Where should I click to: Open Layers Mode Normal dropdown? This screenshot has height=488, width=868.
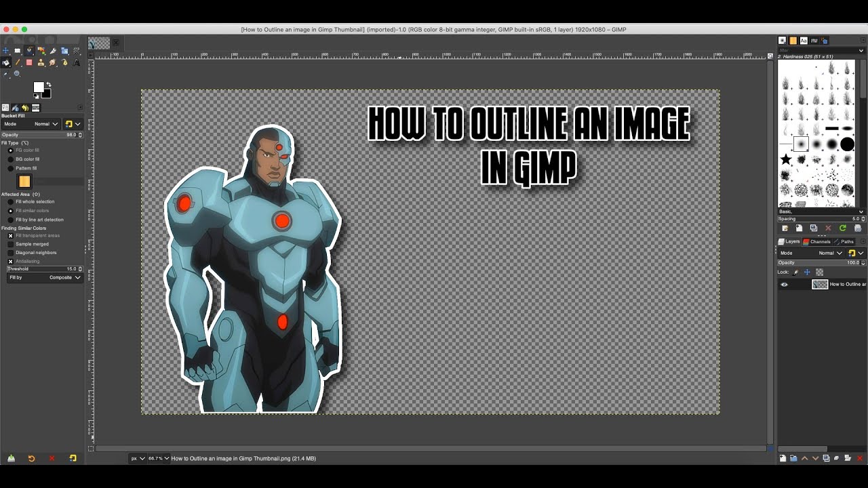pos(812,253)
